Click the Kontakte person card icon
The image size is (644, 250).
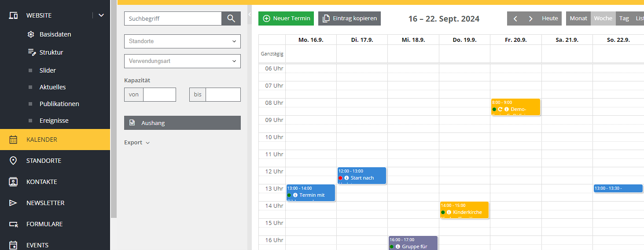pos(13,182)
